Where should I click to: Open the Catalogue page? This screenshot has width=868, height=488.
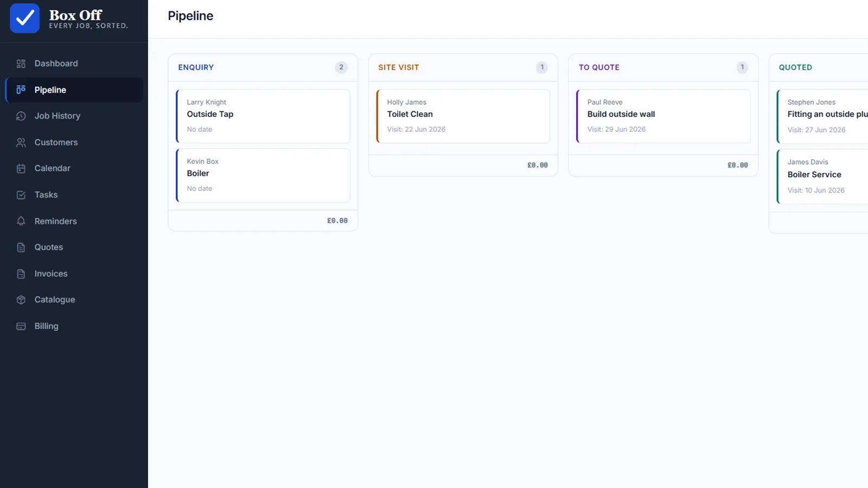[x=74, y=300]
